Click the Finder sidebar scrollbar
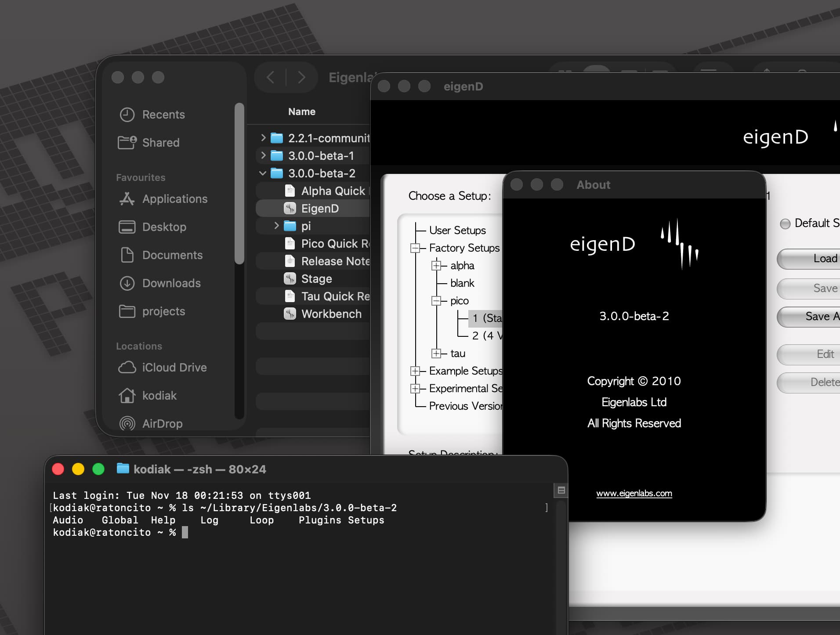The width and height of the screenshot is (840, 635). [x=239, y=184]
